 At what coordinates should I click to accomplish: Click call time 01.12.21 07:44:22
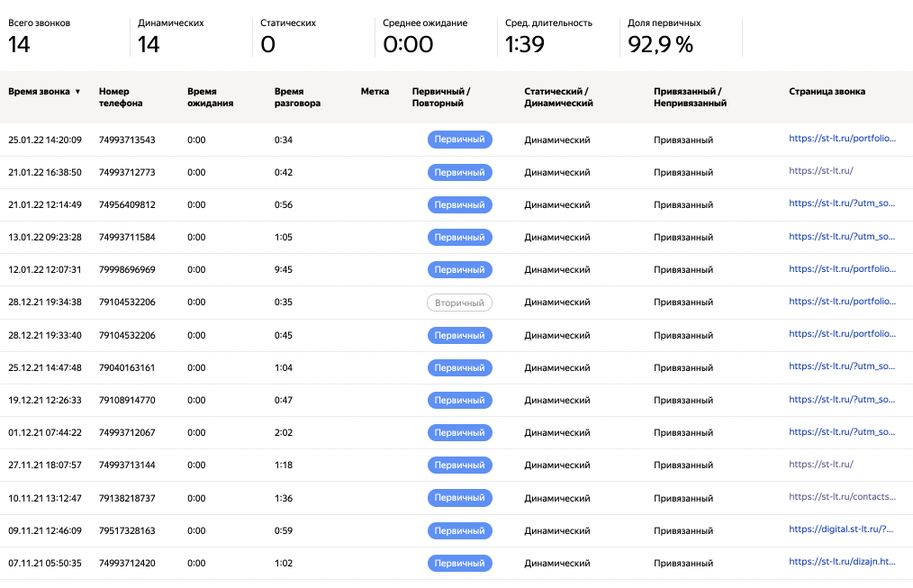[45, 433]
